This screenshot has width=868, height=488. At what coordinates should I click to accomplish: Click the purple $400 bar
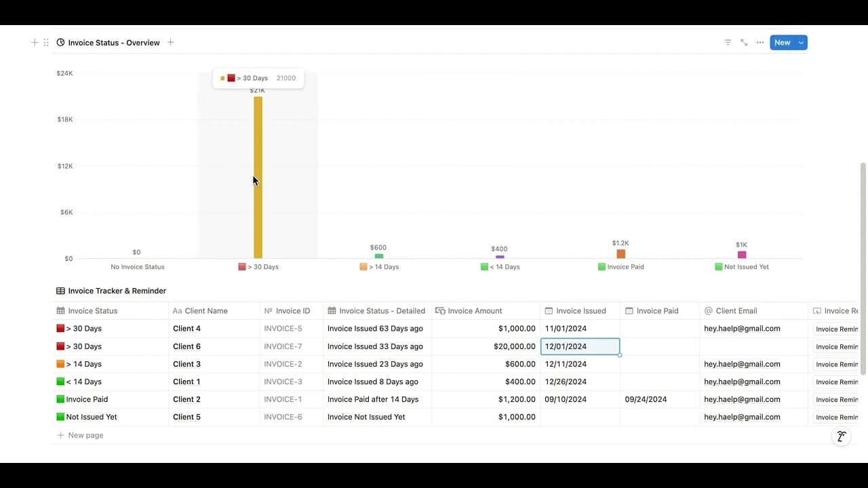[500, 257]
